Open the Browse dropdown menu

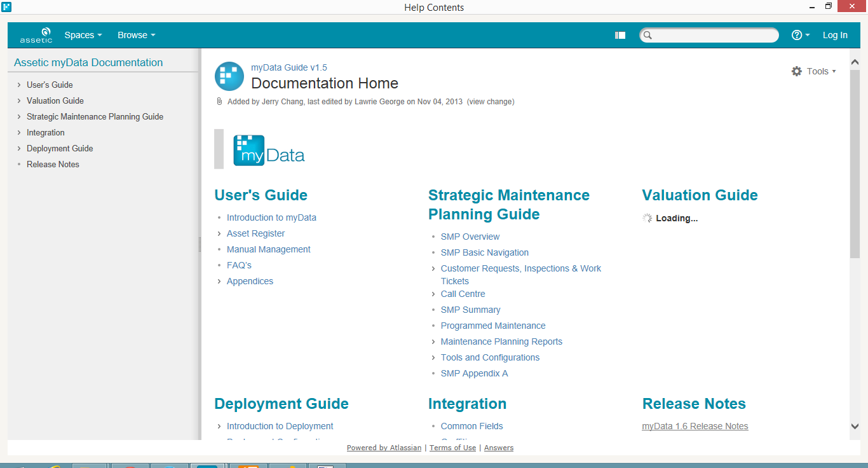(137, 36)
